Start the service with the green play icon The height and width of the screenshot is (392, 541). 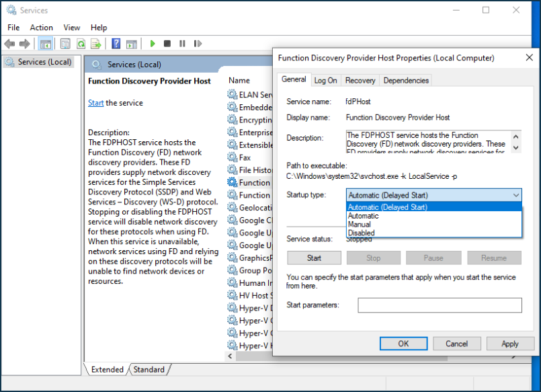[x=153, y=44]
